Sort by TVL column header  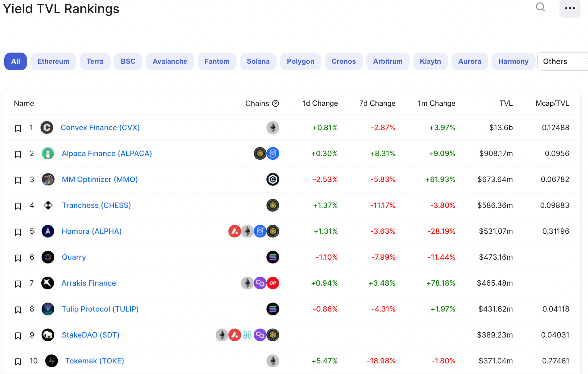[x=506, y=103]
